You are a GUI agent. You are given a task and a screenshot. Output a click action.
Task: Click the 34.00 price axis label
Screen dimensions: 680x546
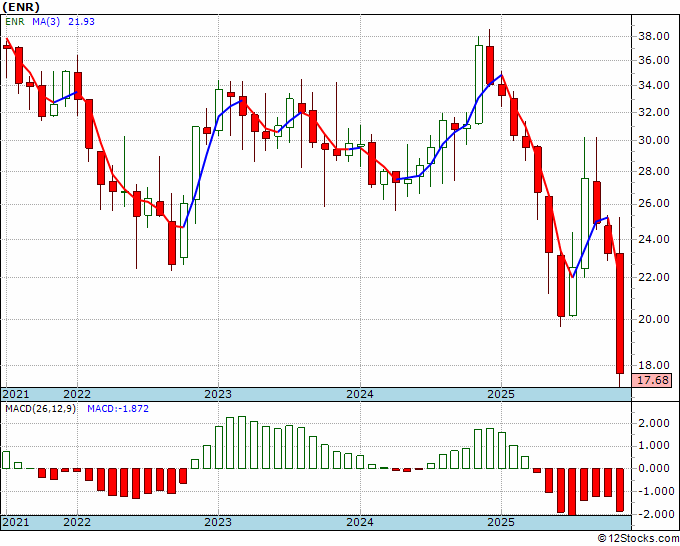click(654, 85)
